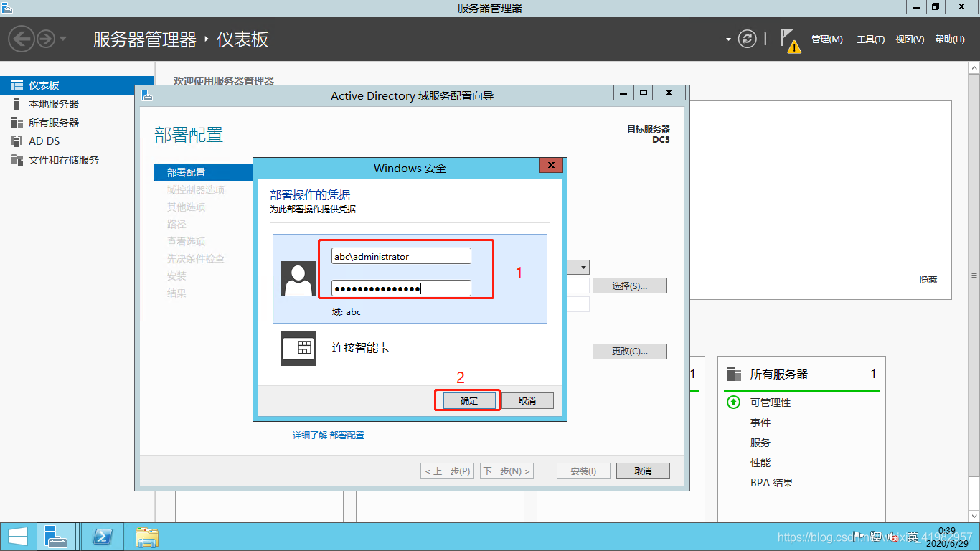This screenshot has height=551, width=980.
Task: Click the 仪表板 dashboard icon in sidebar
Action: coord(17,85)
